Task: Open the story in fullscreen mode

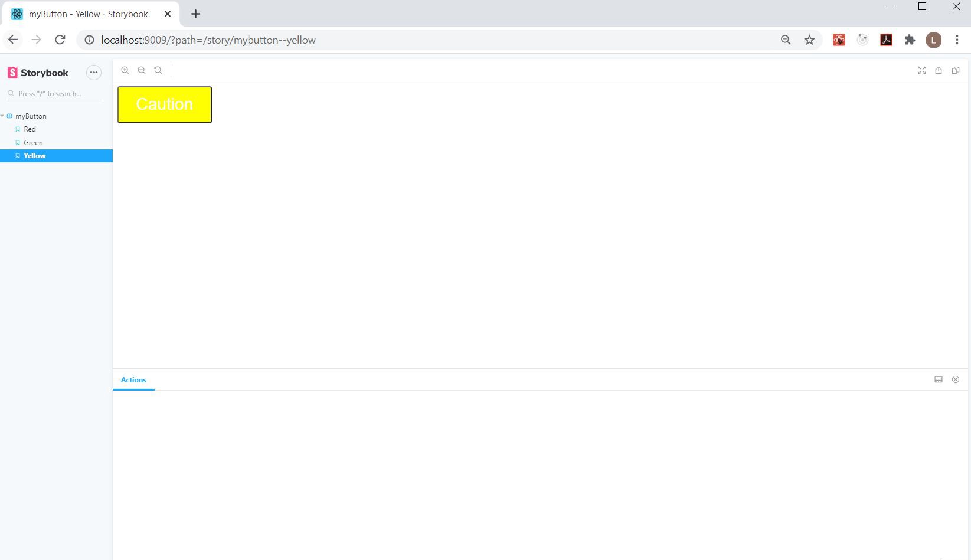Action: point(921,70)
